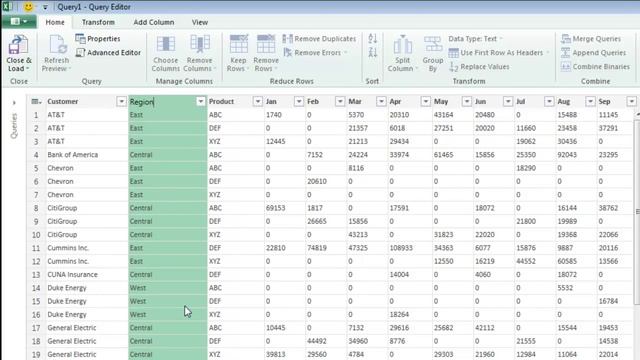Open the Sep column filter dropdown

(x=631, y=101)
